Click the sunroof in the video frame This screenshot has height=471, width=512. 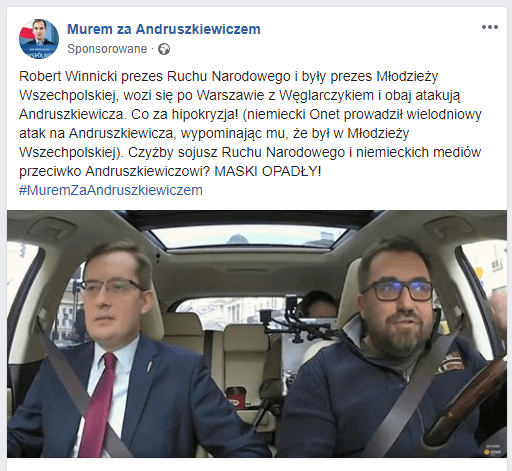(248, 236)
